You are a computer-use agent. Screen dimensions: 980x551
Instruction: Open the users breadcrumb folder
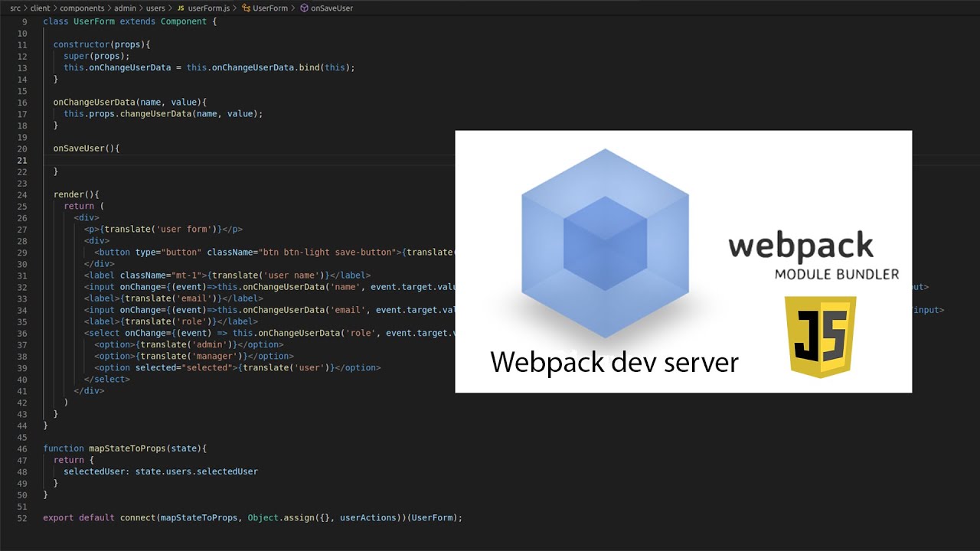pyautogui.click(x=155, y=8)
